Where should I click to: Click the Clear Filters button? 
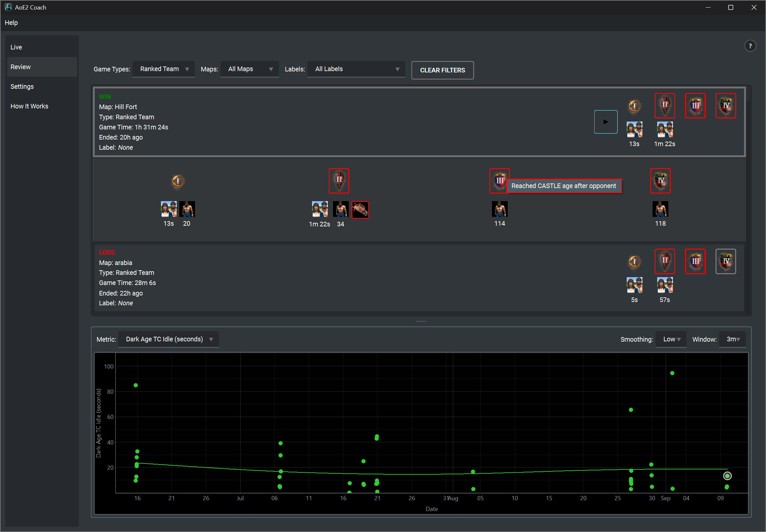pos(442,70)
